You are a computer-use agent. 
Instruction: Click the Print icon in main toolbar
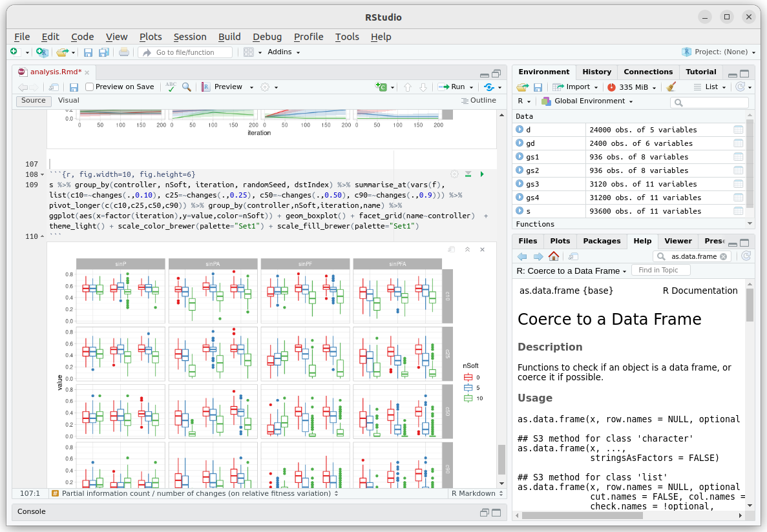coord(124,52)
